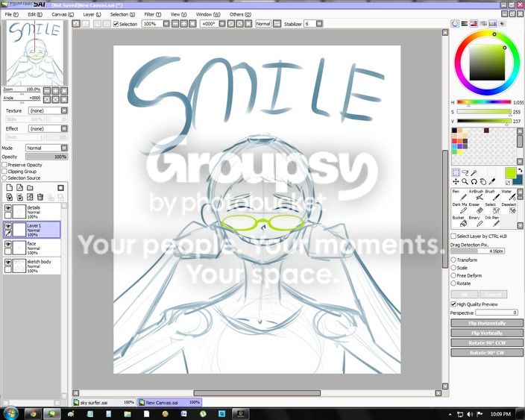525x420 pixels.
Task: Choose the Scale radio option
Action: click(453, 268)
